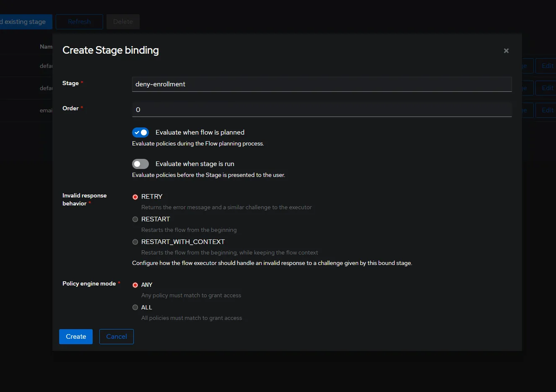Select the RETRY invalid response option
Image resolution: width=556 pixels, height=392 pixels.
click(x=135, y=197)
